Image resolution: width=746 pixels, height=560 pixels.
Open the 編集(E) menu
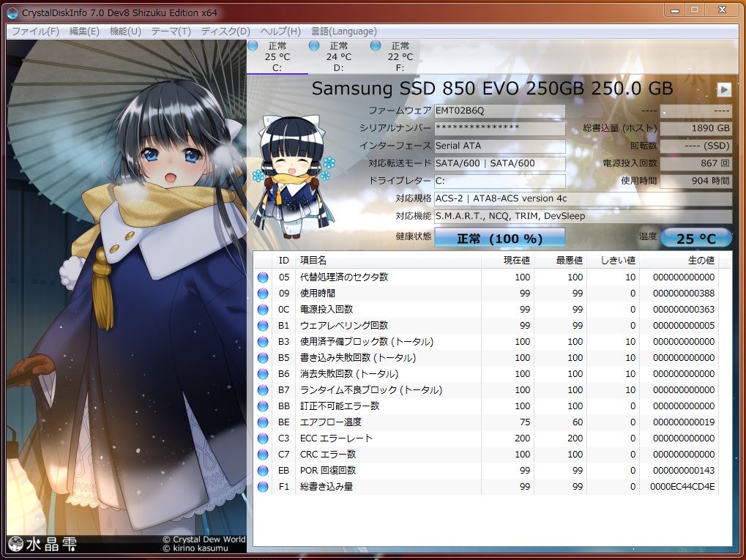click(x=84, y=31)
